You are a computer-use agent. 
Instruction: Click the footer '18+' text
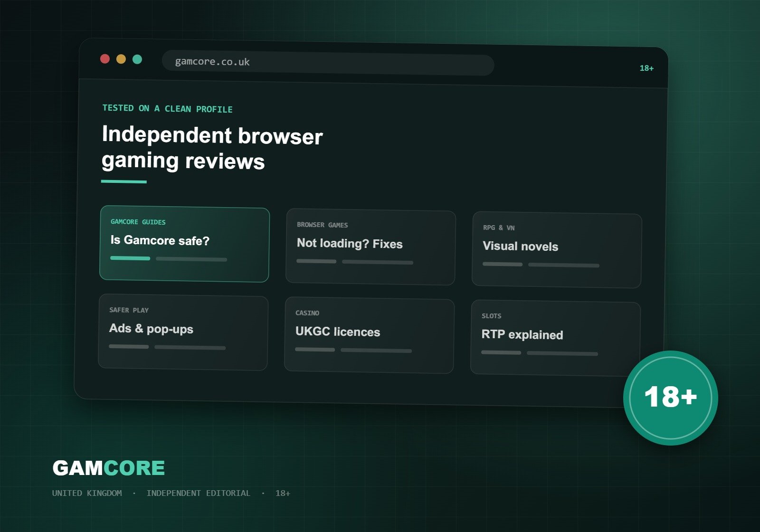coord(283,493)
